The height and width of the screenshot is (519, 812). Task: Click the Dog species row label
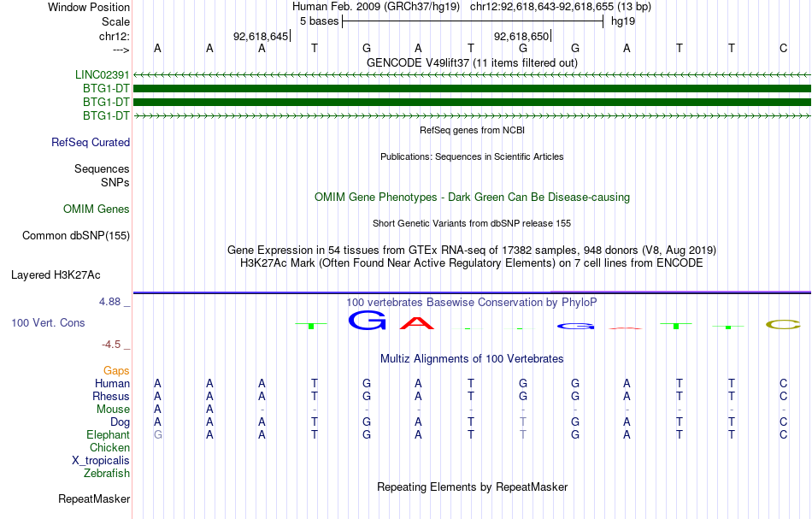(121, 422)
